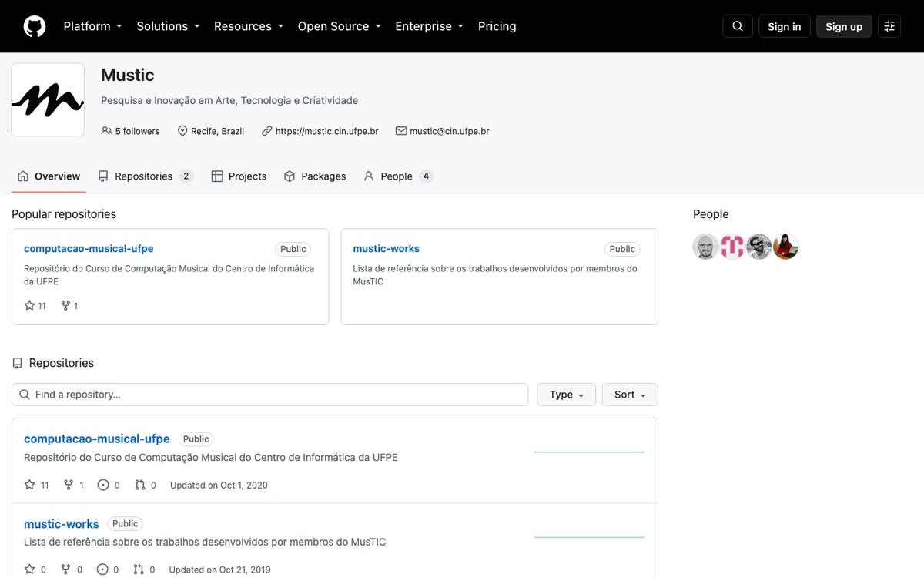924x578 pixels.
Task: Click activity graph for computacao-musical-ufpe
Action: [x=589, y=452]
